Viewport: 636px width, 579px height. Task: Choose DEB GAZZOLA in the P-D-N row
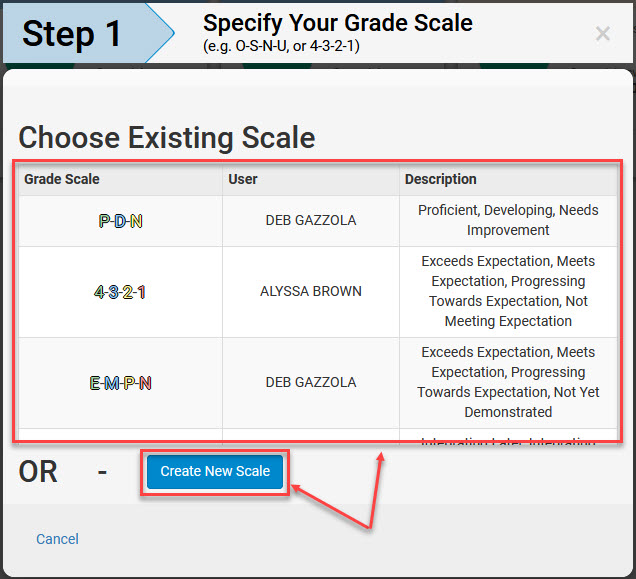coord(311,220)
